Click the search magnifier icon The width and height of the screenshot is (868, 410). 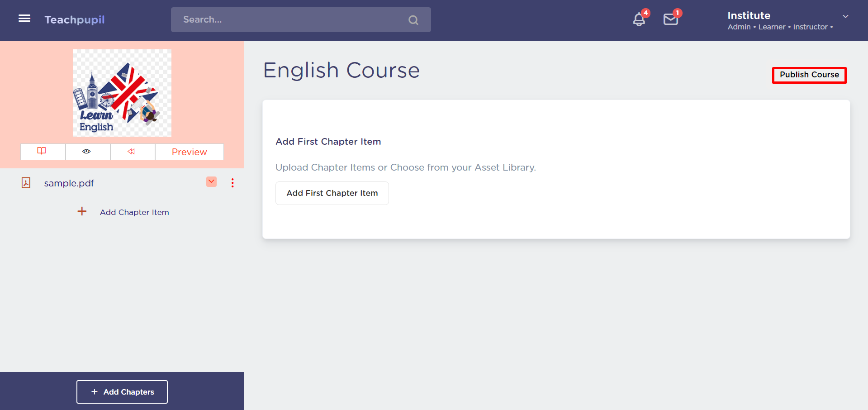click(413, 20)
